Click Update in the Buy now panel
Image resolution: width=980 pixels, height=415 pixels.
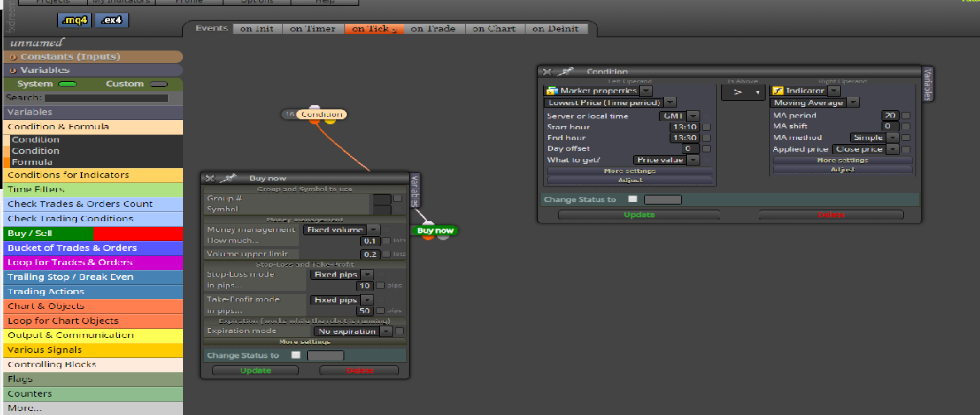click(x=257, y=370)
